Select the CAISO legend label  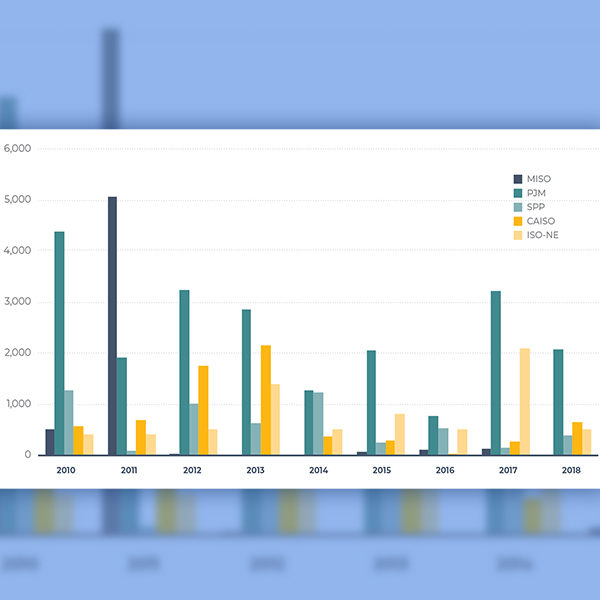coord(540,221)
